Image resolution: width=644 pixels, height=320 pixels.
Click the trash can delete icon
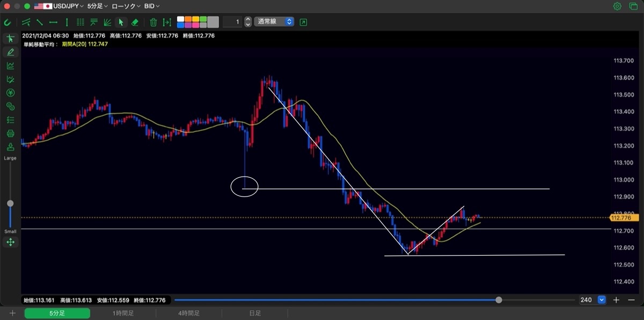153,22
